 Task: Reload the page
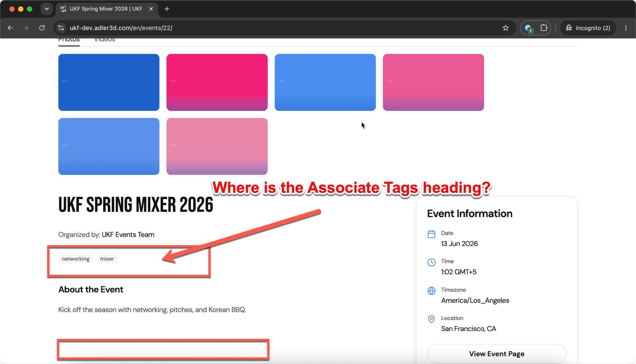tap(42, 28)
